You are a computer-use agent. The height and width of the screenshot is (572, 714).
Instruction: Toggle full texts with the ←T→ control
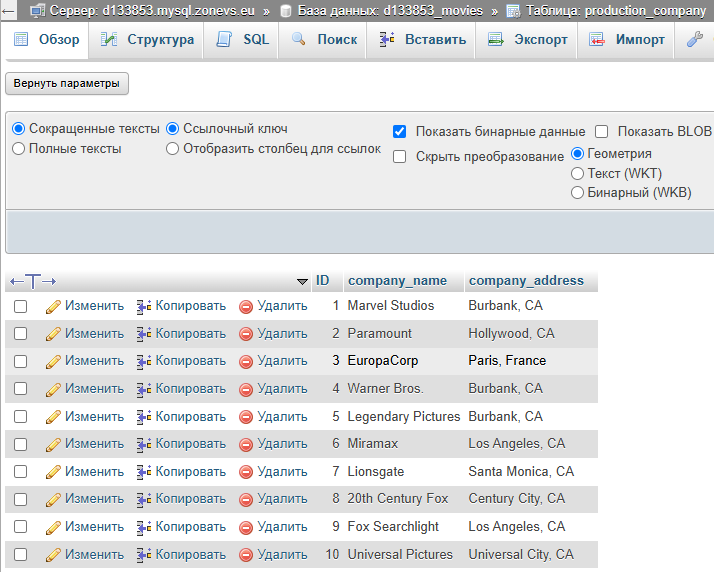click(x=33, y=281)
